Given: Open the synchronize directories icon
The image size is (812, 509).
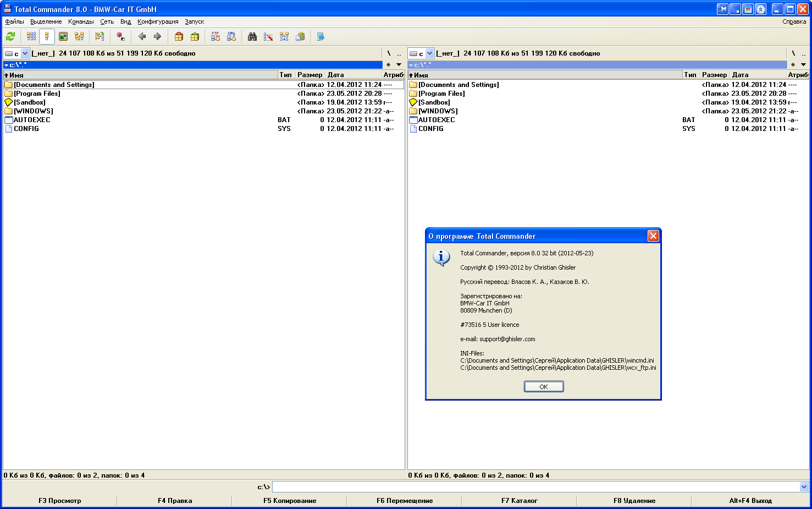Looking at the screenshot, I should pos(284,36).
